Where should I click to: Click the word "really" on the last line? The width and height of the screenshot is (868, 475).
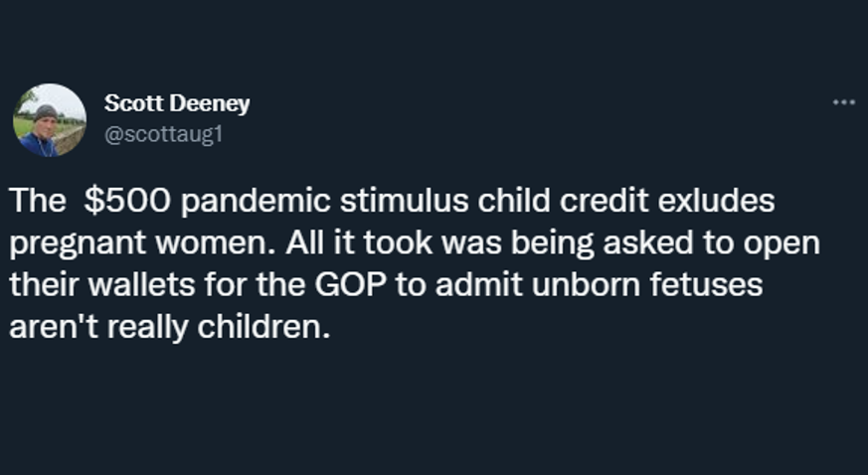[147, 327]
